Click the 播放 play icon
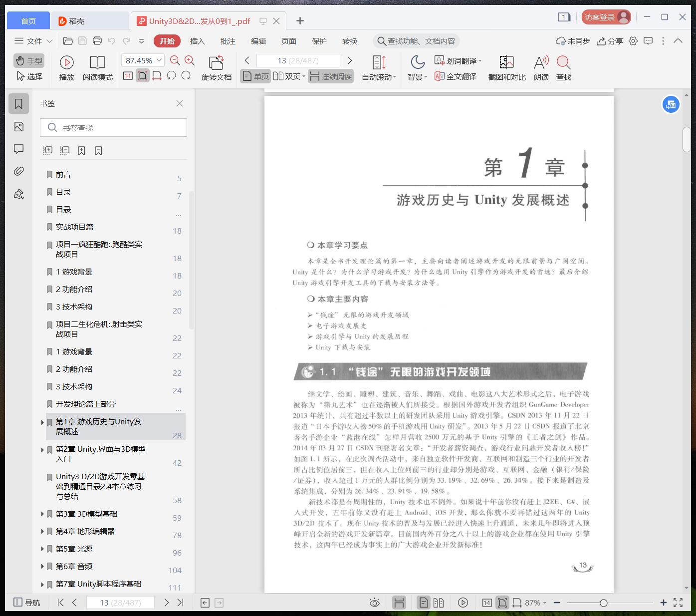The width and height of the screenshot is (696, 616). click(67, 68)
